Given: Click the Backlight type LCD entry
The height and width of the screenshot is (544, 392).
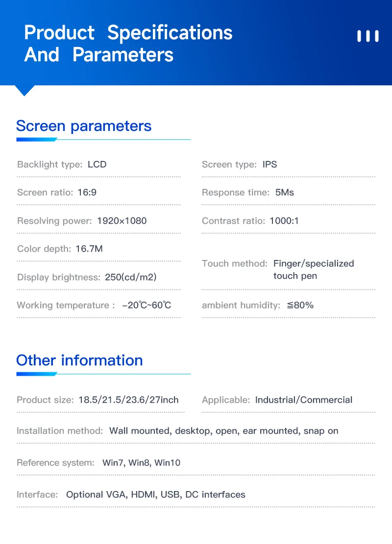Looking at the screenshot, I should [x=62, y=164].
